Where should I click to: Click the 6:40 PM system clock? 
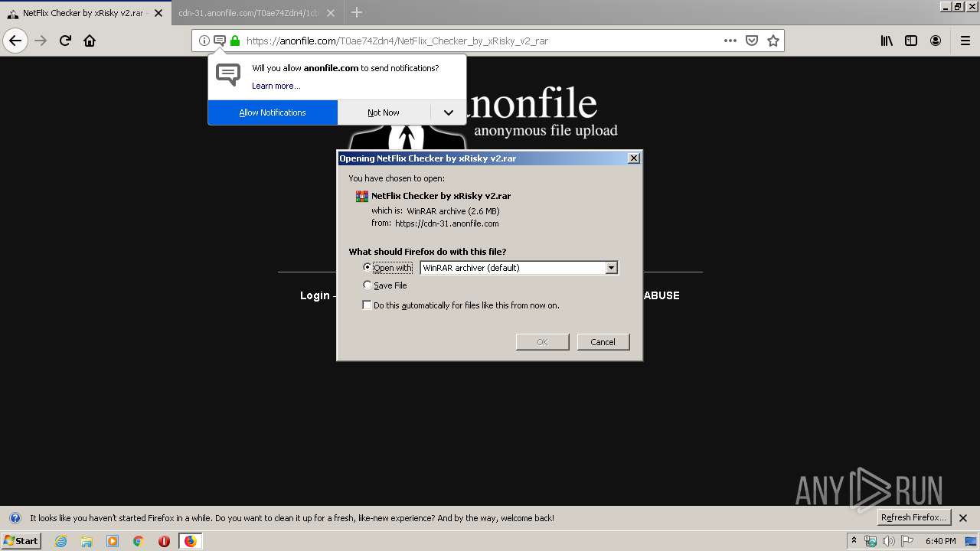pyautogui.click(x=940, y=541)
